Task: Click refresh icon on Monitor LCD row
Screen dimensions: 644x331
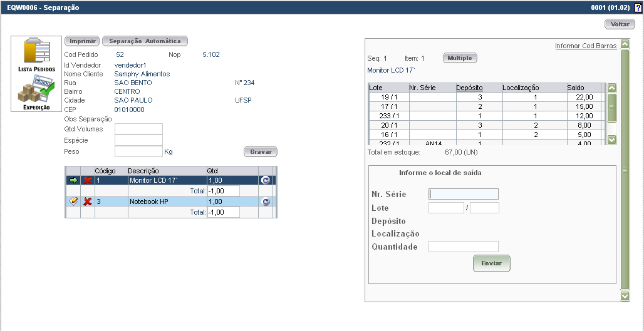Action: point(266,181)
